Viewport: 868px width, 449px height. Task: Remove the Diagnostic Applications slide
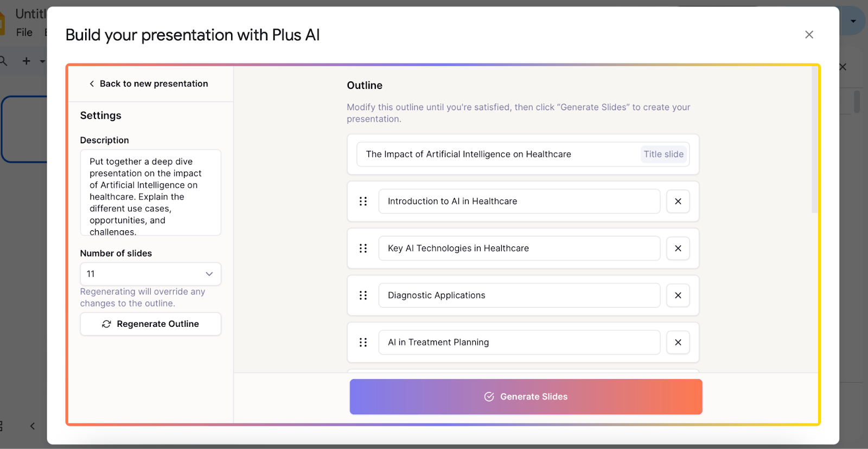click(x=678, y=295)
